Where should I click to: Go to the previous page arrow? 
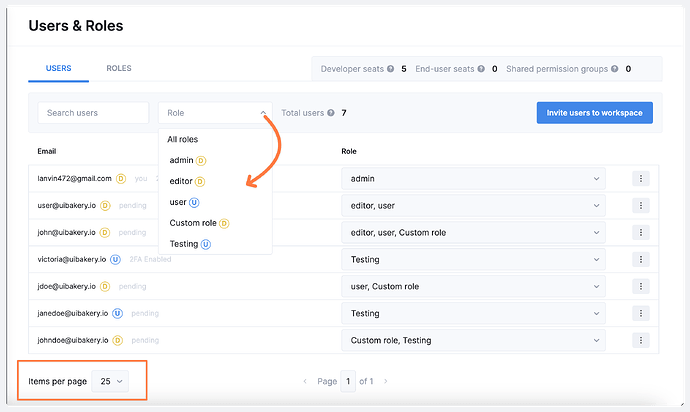pos(305,381)
